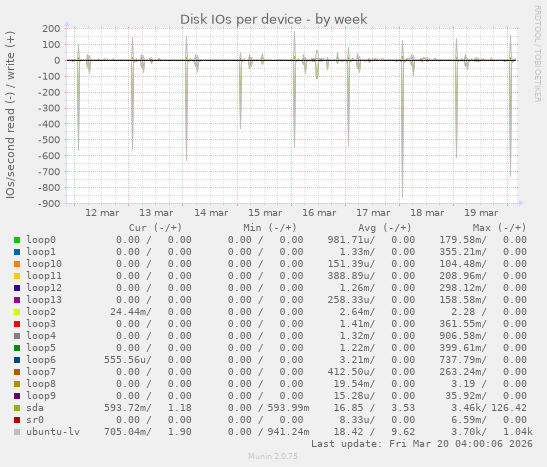Click the 'Avg (-/+)' column header
Image resolution: width=547 pixels, height=467 pixels.
click(x=384, y=228)
